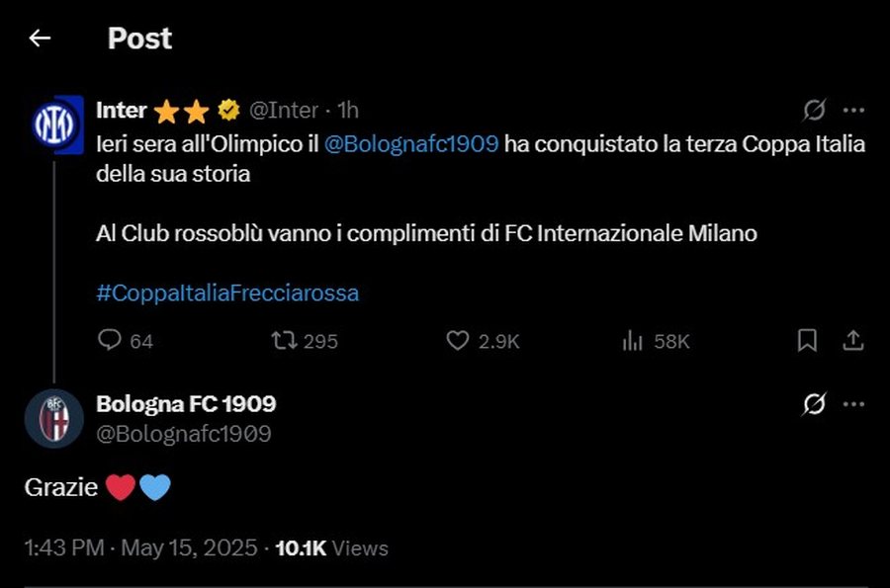Bookmark Inter's post
Image resolution: width=890 pixels, height=588 pixels.
pyautogui.click(x=807, y=340)
